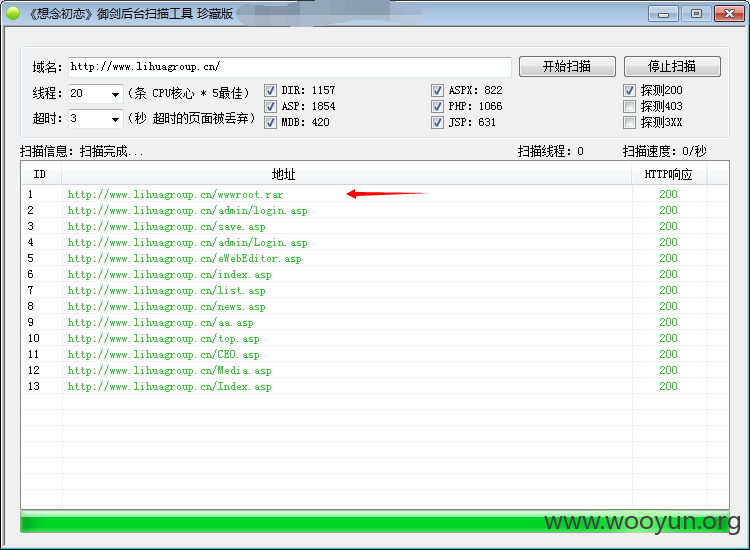The image size is (750, 550).
Task: Select the wwwroot.rar result row
Action: pos(375,194)
